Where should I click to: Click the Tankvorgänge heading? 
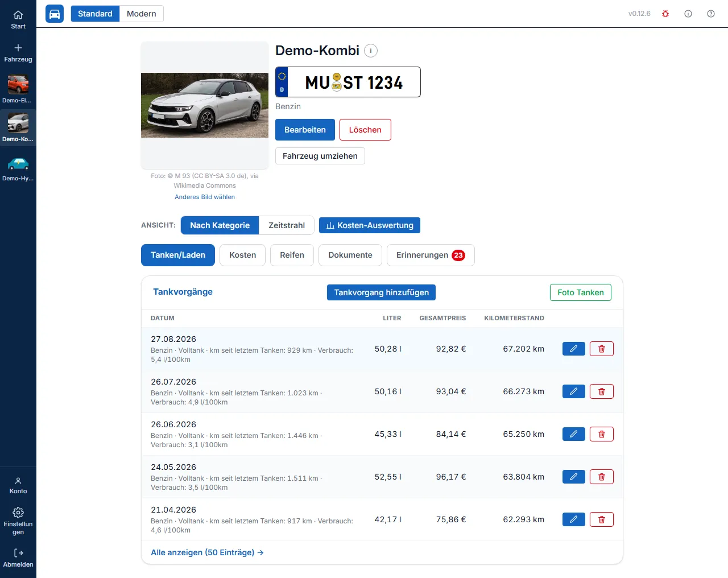pos(183,292)
